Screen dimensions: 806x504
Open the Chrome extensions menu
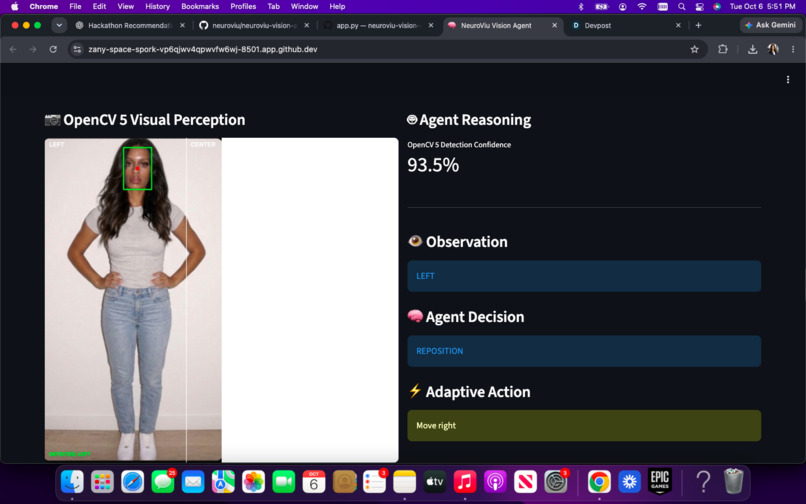point(723,49)
